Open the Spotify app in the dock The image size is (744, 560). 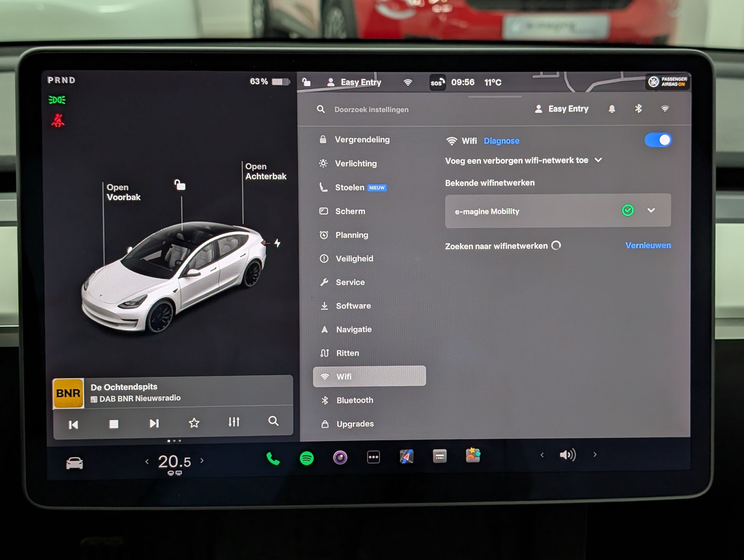click(307, 458)
